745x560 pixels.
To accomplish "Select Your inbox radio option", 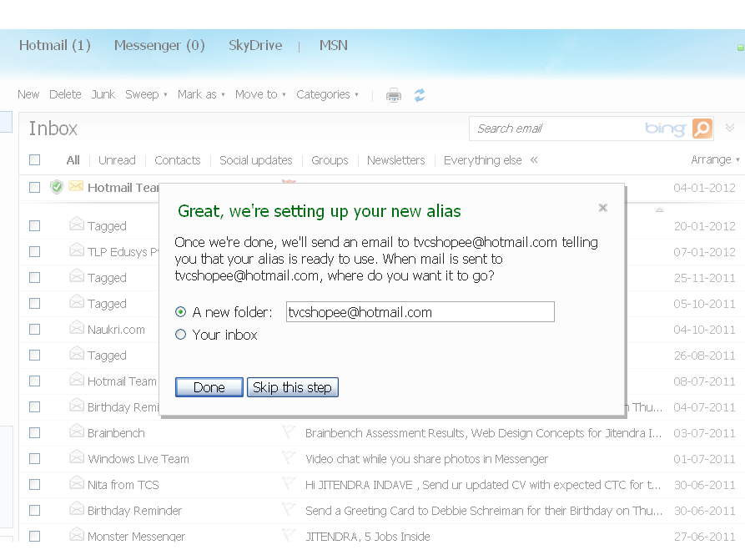I will pos(180,335).
